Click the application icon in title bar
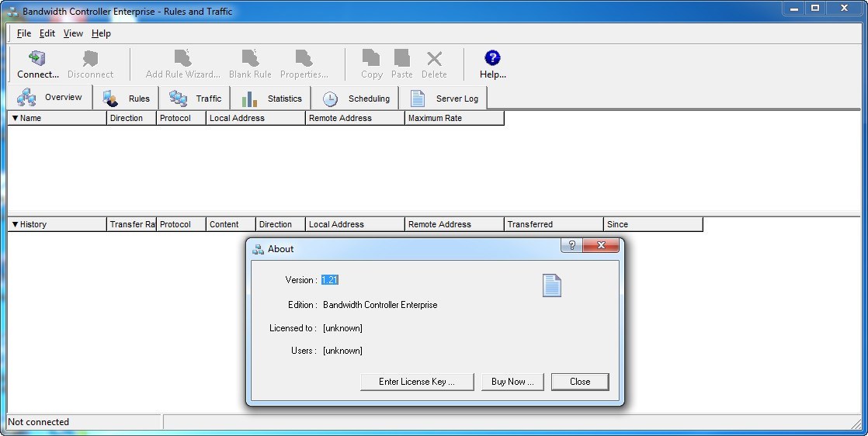Screen dimensions: 868x436 (x=13, y=12)
